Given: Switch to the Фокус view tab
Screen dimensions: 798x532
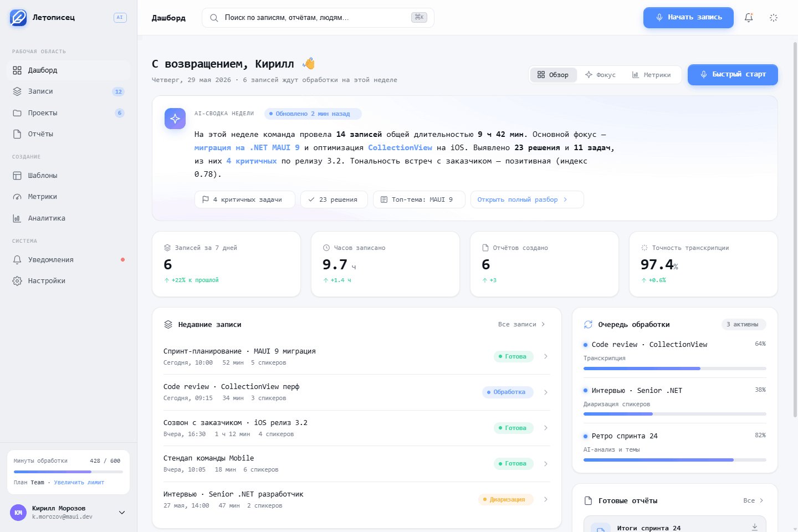Looking at the screenshot, I should click(601, 75).
